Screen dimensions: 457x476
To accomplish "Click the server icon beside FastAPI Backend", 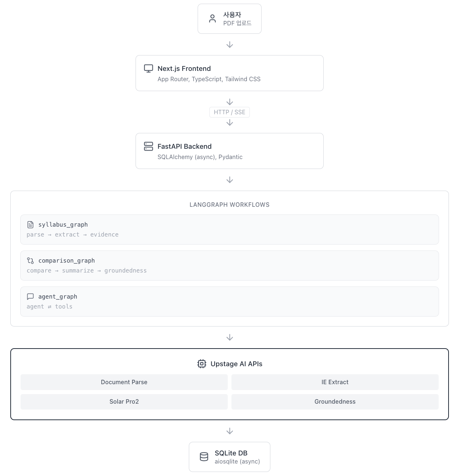I will 148,146.
